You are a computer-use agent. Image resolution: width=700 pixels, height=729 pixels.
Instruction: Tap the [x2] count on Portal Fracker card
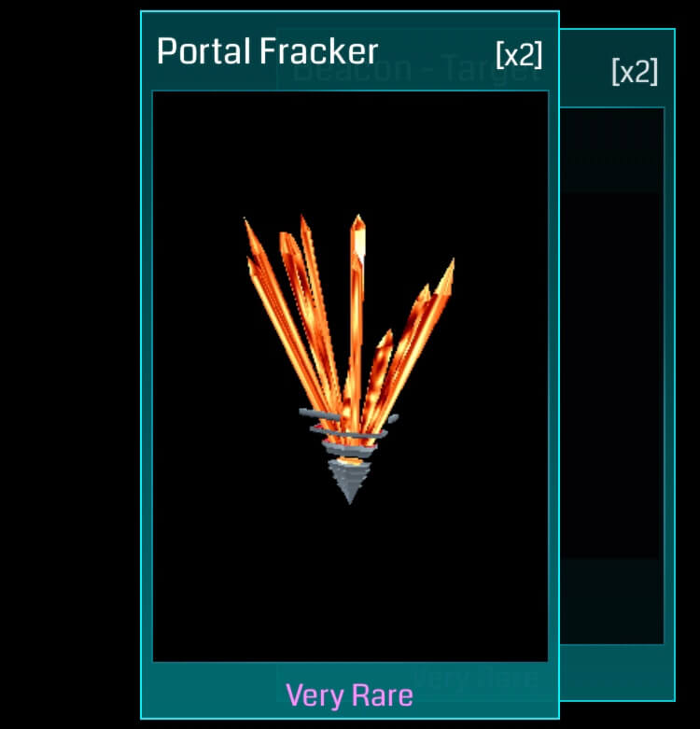click(519, 54)
